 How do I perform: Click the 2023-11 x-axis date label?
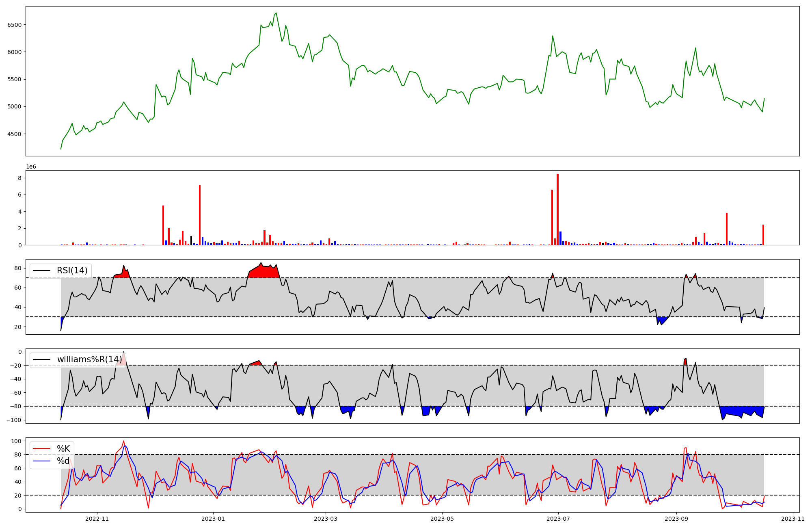coord(793,519)
